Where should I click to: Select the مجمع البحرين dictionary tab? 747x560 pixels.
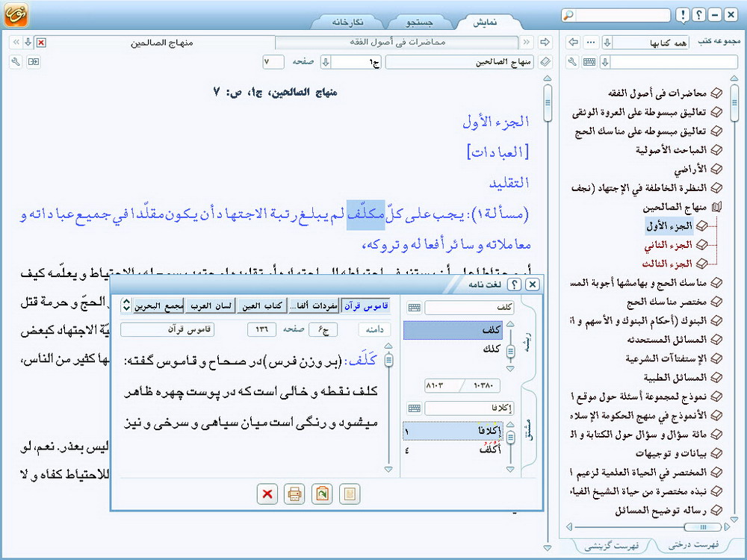point(158,305)
